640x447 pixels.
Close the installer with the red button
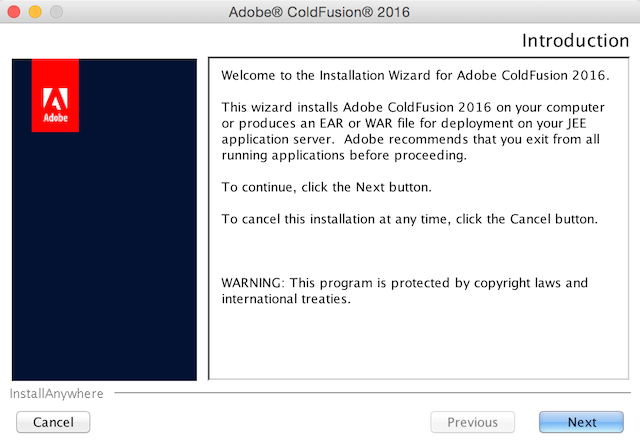14,12
